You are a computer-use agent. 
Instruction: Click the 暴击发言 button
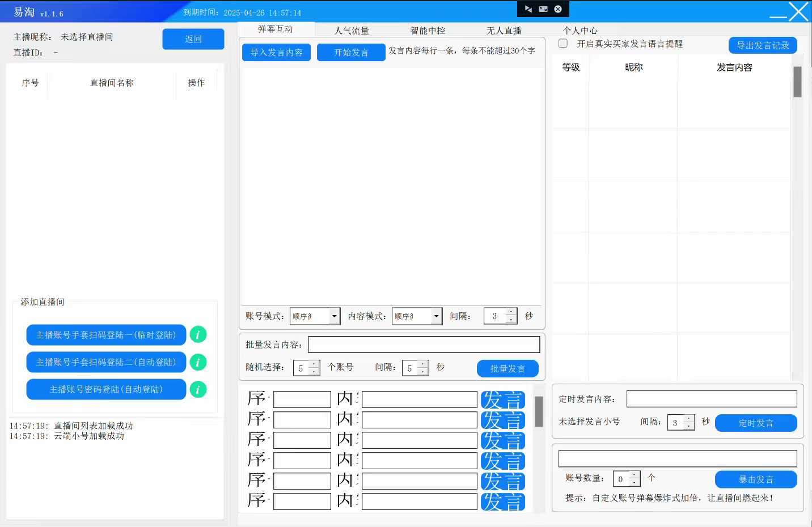point(755,479)
